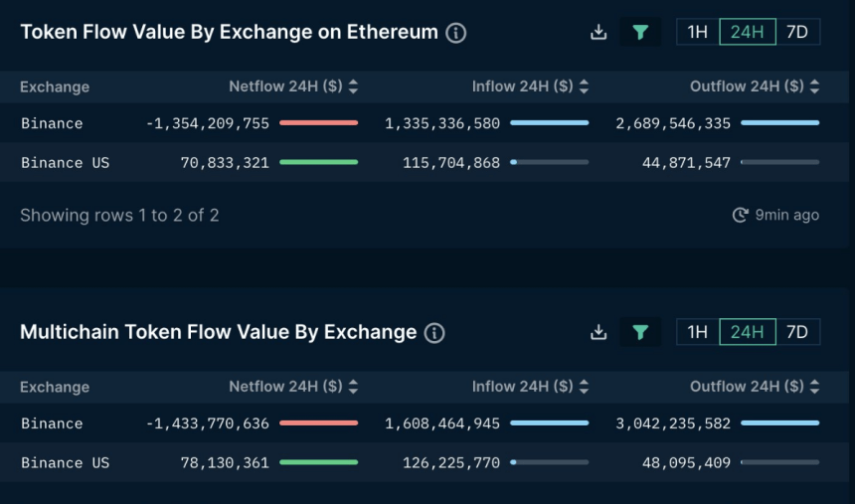Click inflow value 1,335,336,580

click(x=442, y=123)
